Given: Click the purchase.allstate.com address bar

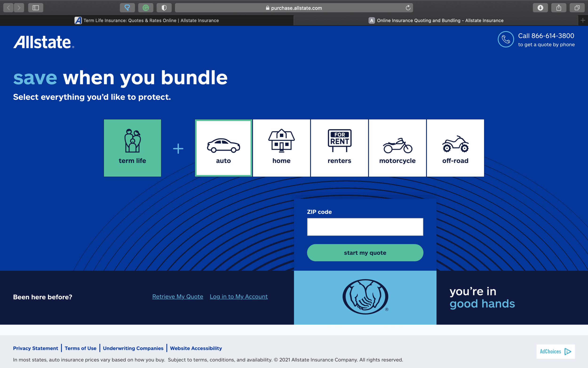Looking at the screenshot, I should click(x=294, y=8).
